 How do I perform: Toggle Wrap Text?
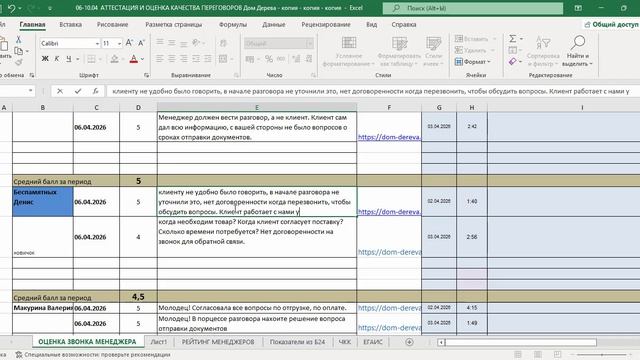click(223, 42)
